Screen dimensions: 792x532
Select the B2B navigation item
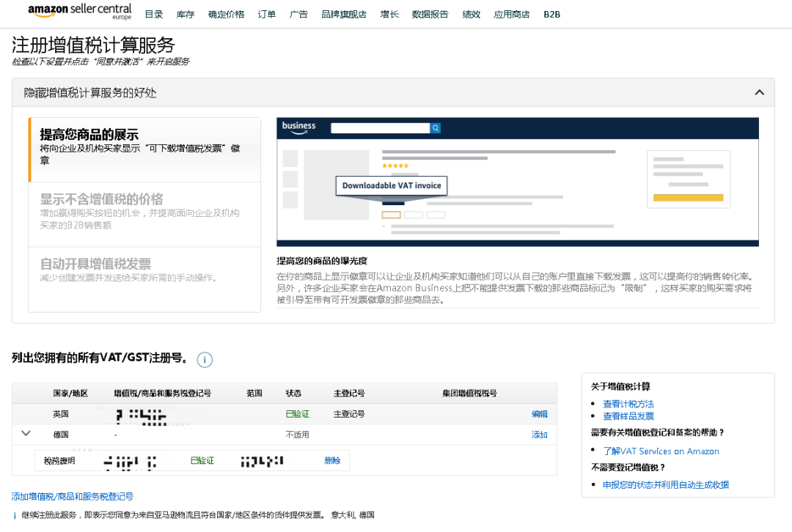(x=551, y=13)
